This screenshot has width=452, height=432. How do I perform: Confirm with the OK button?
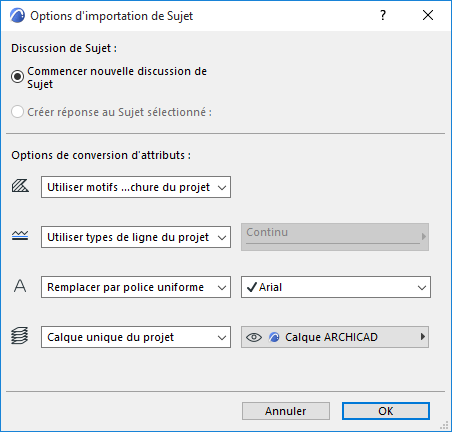pyautogui.click(x=386, y=411)
